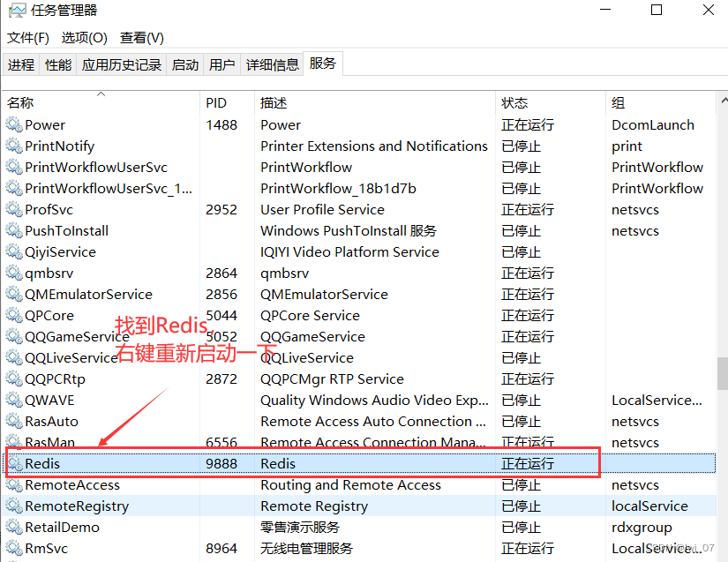Screen dimensions: 728x562
Task: Switch to the 性能 tab
Action: pyautogui.click(x=58, y=64)
